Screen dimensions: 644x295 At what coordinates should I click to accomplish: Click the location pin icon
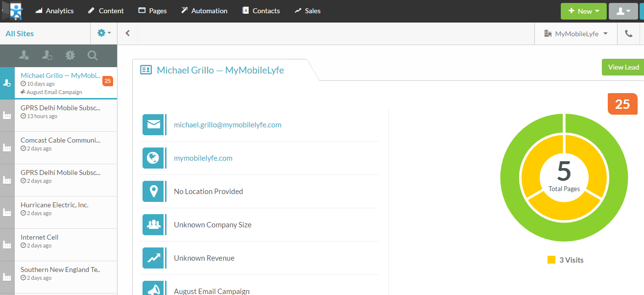pos(154,192)
